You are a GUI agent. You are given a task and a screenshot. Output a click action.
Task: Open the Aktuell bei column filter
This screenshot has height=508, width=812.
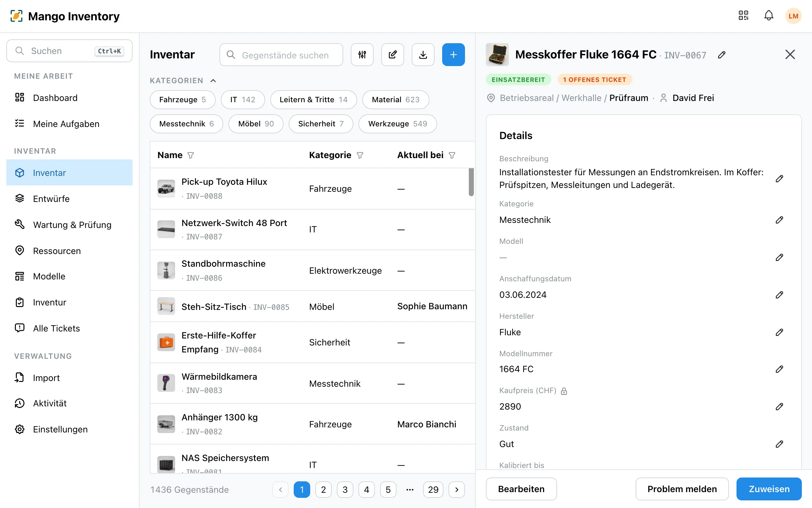[x=452, y=155]
